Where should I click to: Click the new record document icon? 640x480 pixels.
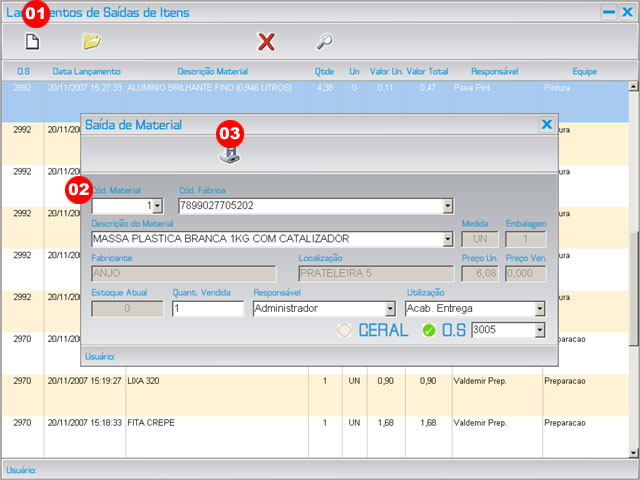tap(31, 41)
